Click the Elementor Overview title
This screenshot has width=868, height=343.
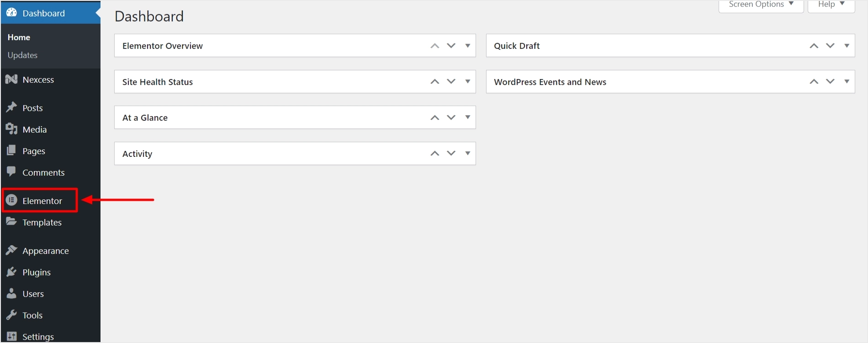tap(163, 46)
